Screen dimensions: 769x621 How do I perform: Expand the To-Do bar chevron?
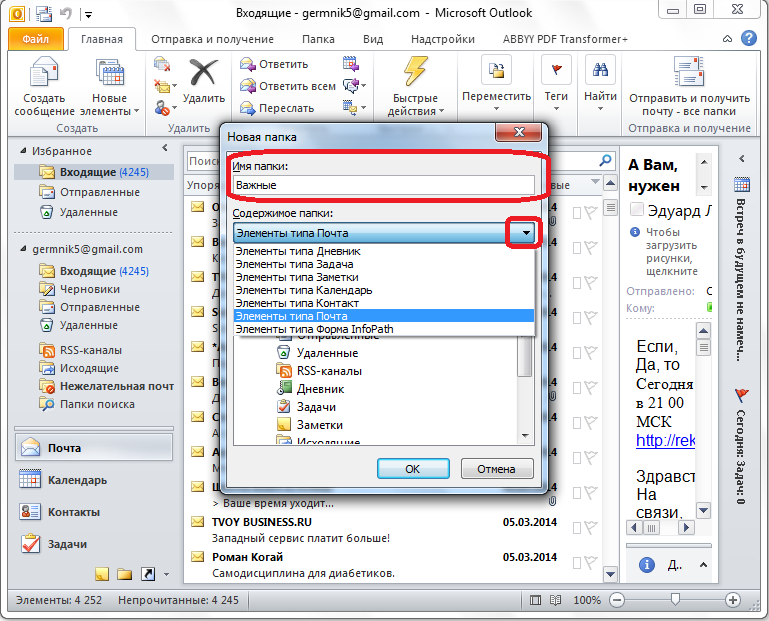pos(742,158)
